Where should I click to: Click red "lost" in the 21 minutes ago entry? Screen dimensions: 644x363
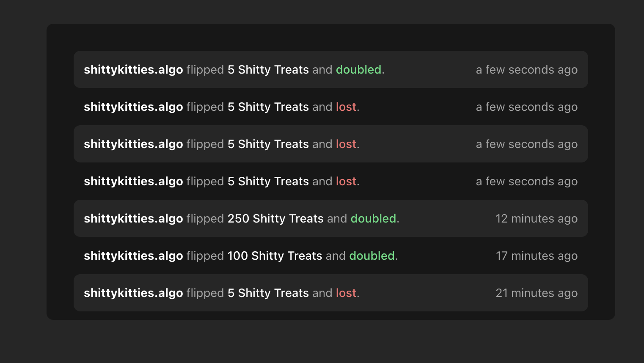pos(346,293)
